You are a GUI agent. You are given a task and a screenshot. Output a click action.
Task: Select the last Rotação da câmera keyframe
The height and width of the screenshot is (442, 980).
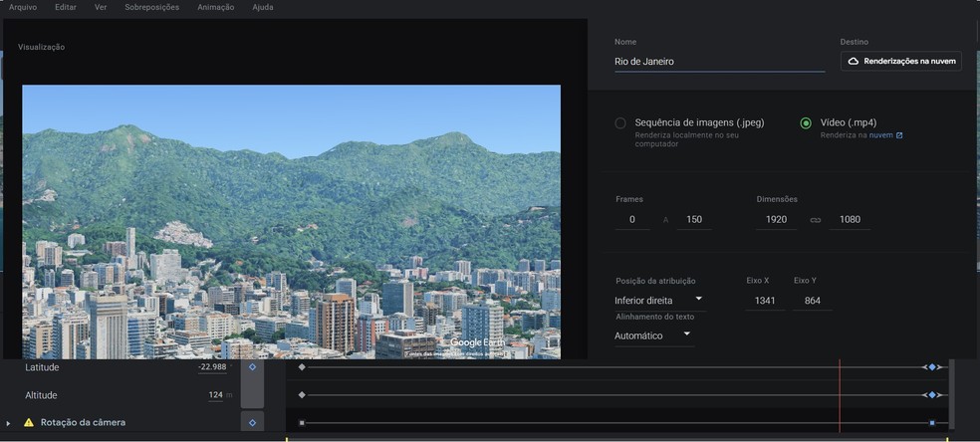tap(932, 423)
